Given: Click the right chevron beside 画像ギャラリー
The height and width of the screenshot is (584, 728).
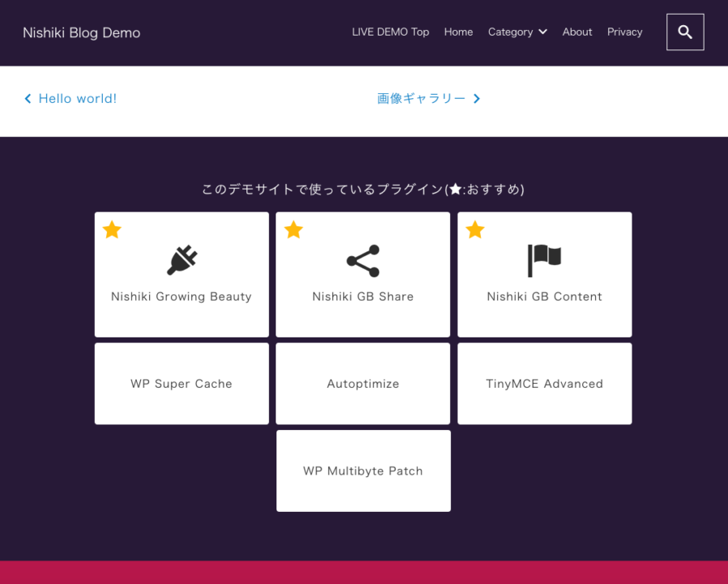Looking at the screenshot, I should [477, 98].
